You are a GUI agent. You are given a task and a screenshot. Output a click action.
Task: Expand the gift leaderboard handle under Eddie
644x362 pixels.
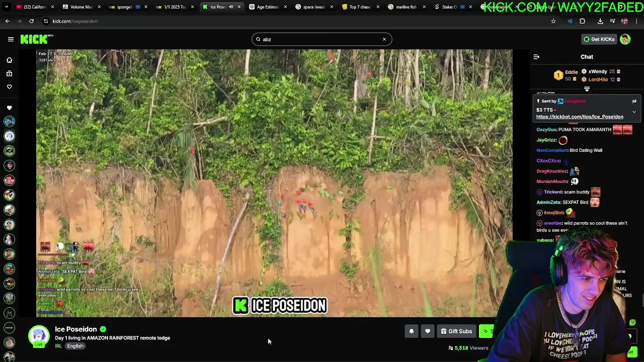pyautogui.click(x=587, y=89)
